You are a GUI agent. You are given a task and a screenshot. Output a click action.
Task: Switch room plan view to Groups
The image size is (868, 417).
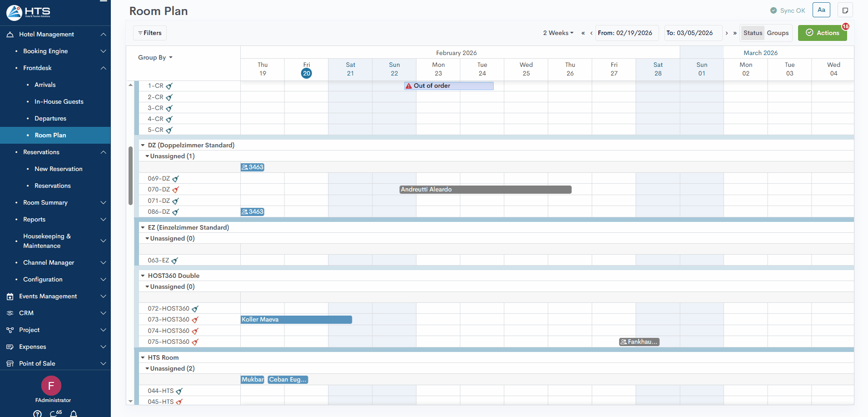tap(778, 33)
